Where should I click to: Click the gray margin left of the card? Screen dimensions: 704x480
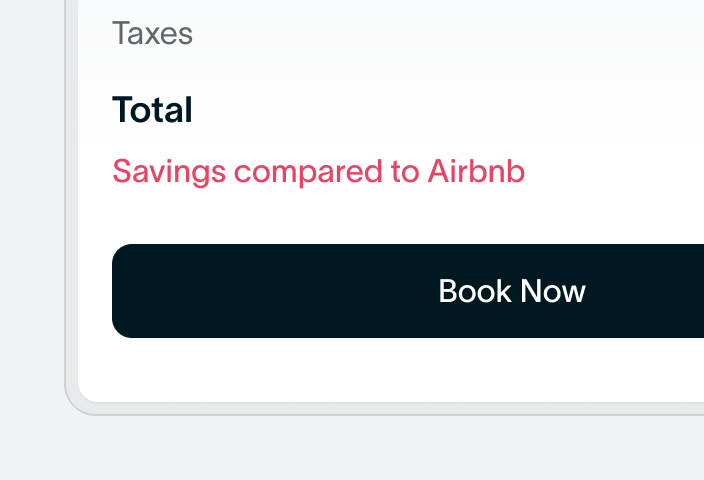click(32, 200)
